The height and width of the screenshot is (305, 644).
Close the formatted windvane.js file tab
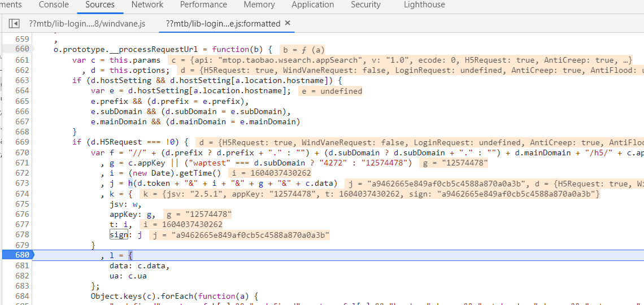pyautogui.click(x=288, y=23)
